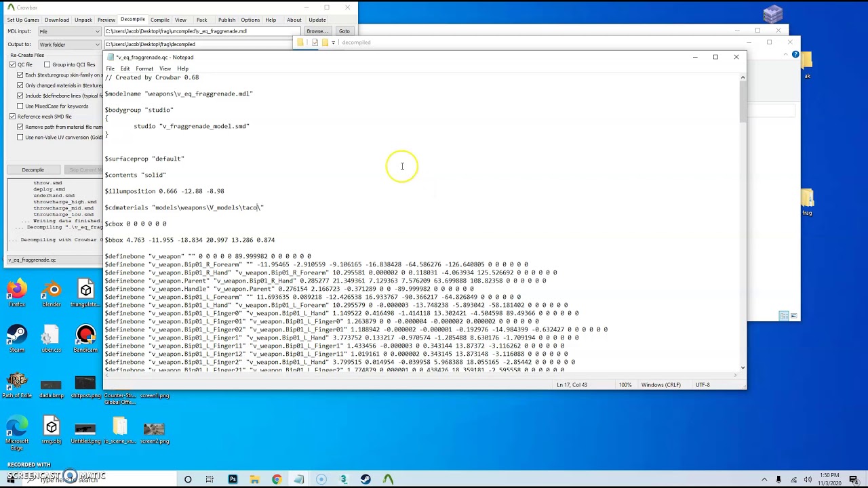Select smg.obj file on desktop
868x488 pixels.
[x=52, y=431]
